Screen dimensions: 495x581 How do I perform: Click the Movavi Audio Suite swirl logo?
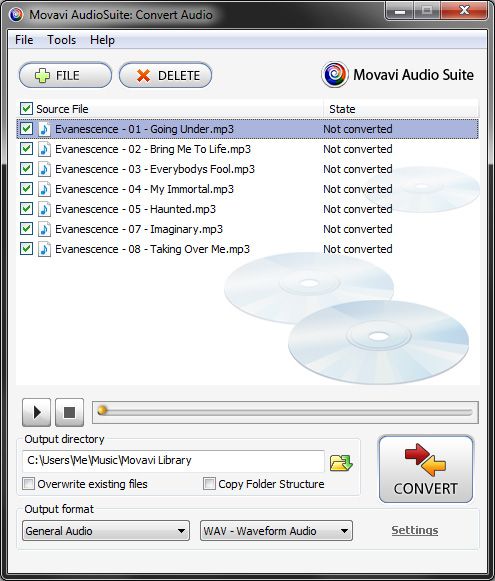click(335, 74)
